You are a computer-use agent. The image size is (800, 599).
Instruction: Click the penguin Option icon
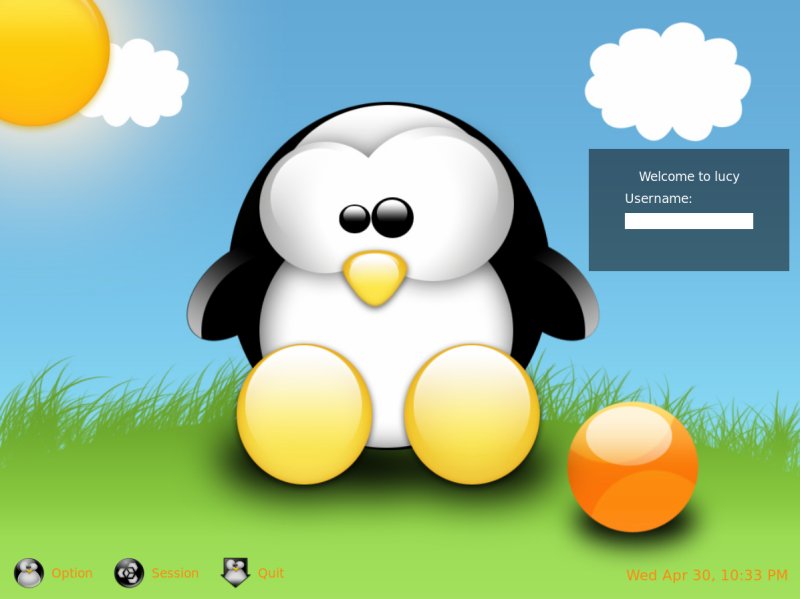pos(29,572)
